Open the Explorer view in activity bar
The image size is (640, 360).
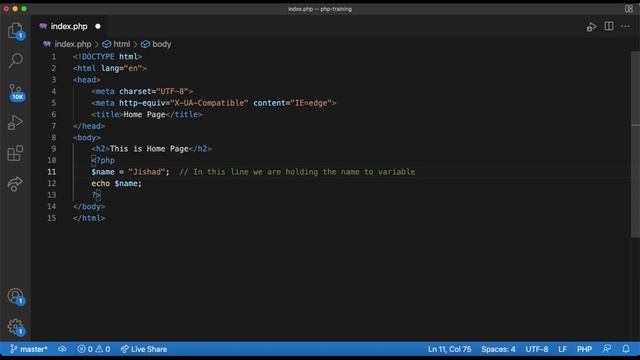16,31
